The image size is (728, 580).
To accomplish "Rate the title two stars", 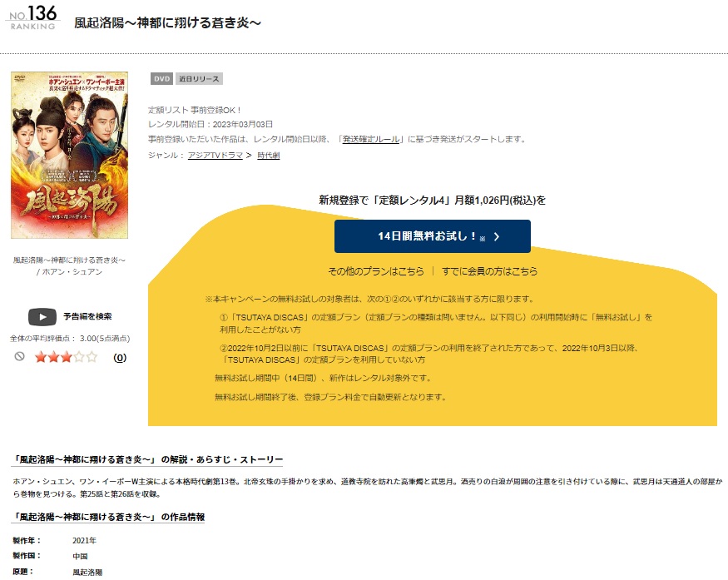I will [53, 357].
